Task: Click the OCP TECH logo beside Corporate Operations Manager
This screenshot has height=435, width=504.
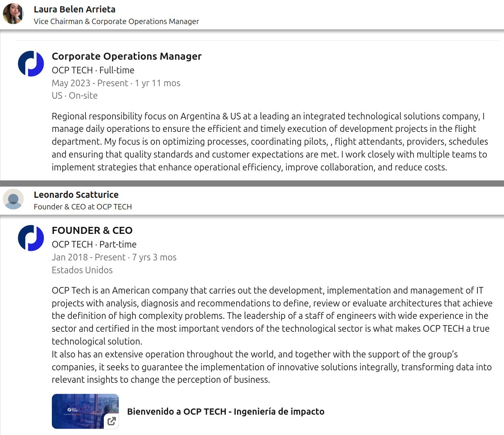Action: click(31, 63)
